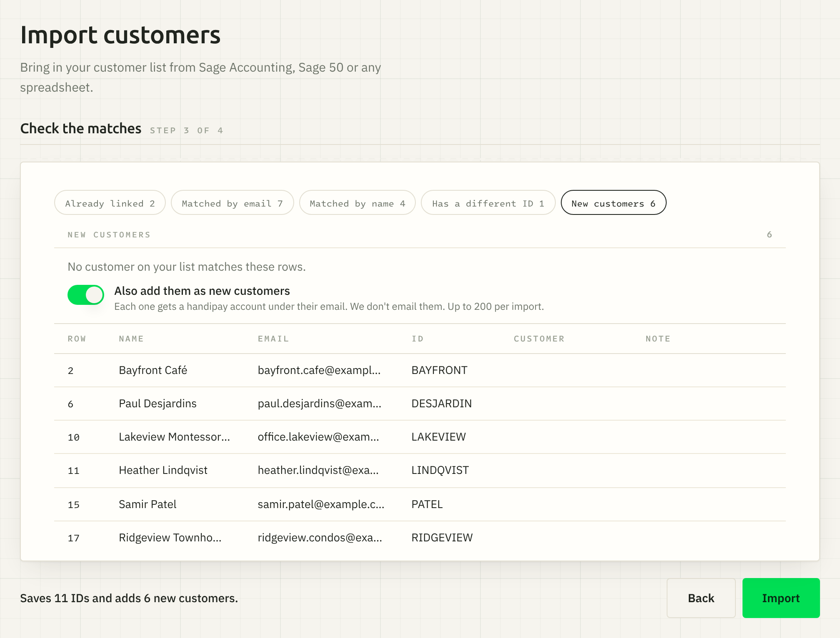Click the green Import button
This screenshot has width=840, height=638.
781,598
